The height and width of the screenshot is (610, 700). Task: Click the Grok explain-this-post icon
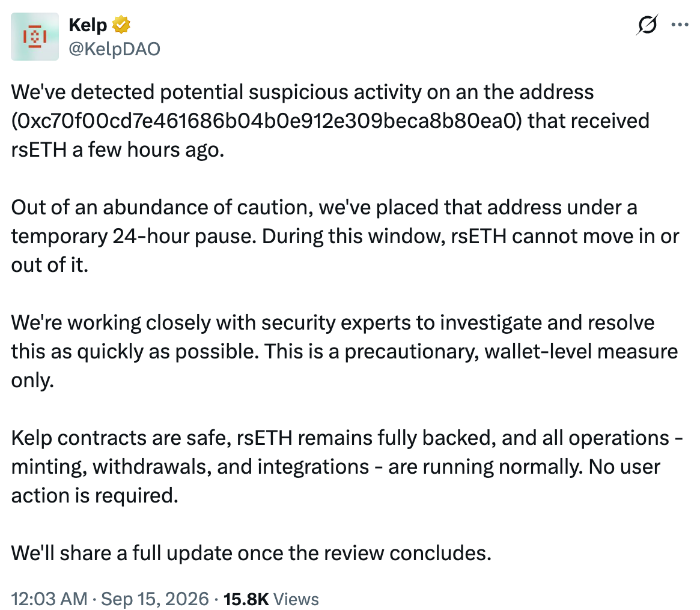coord(647,25)
